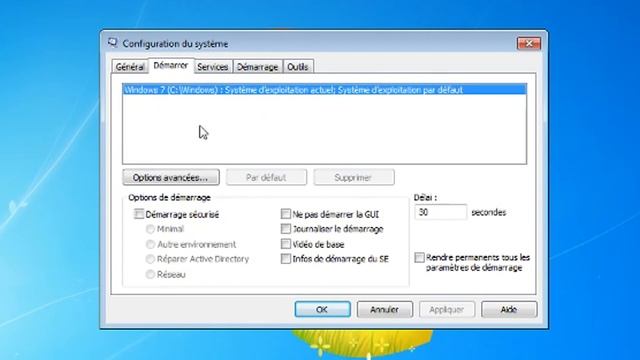This screenshot has height=360, width=640.
Task: Click the Annuler button
Action: (384, 309)
